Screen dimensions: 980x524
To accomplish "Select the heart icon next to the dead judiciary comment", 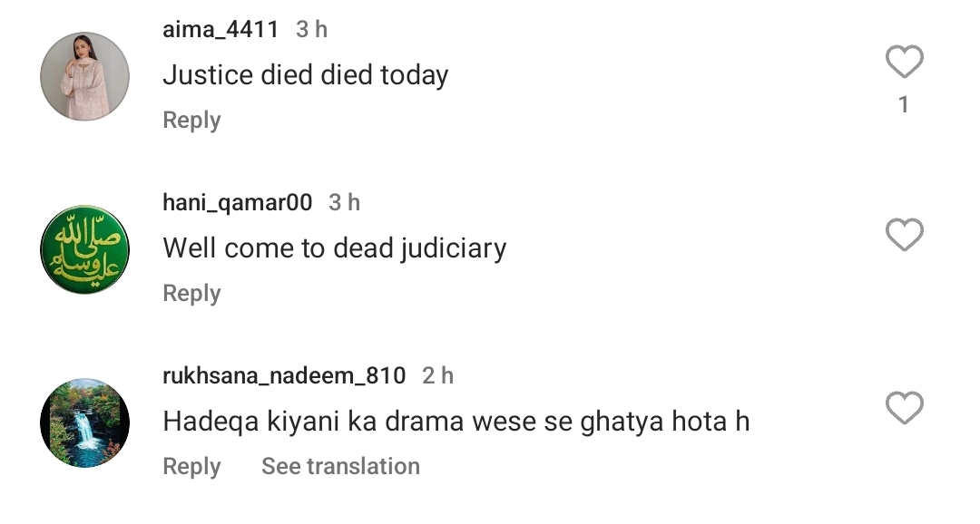I will tap(903, 234).
